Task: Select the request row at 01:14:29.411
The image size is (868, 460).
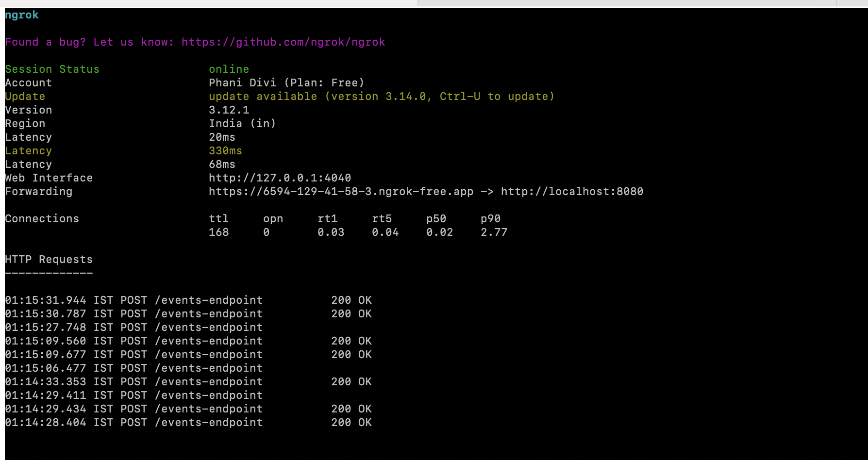Action: pyautogui.click(x=134, y=395)
